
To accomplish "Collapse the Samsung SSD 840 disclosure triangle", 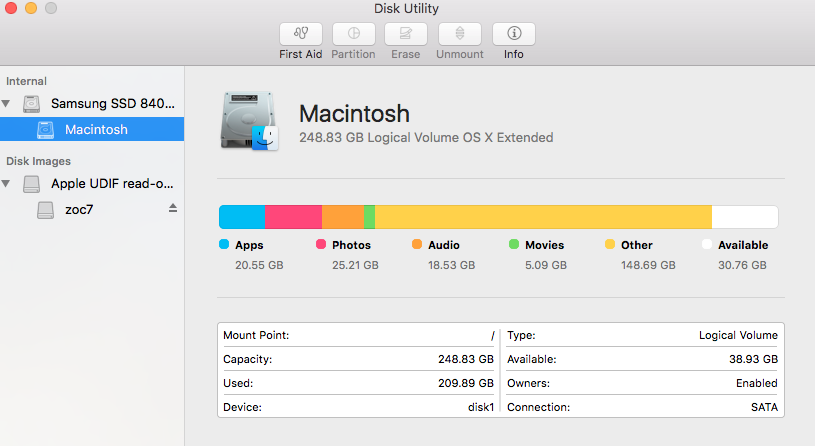I will click(6, 103).
